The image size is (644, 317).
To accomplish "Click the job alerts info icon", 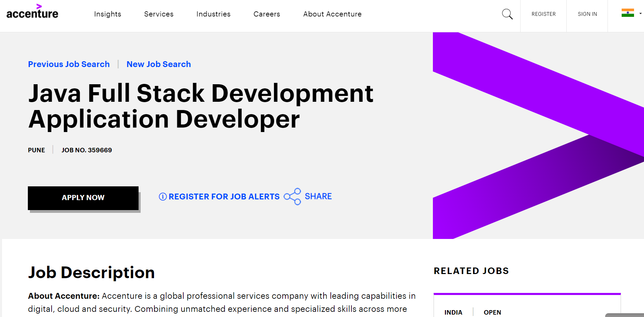I will 163,197.
